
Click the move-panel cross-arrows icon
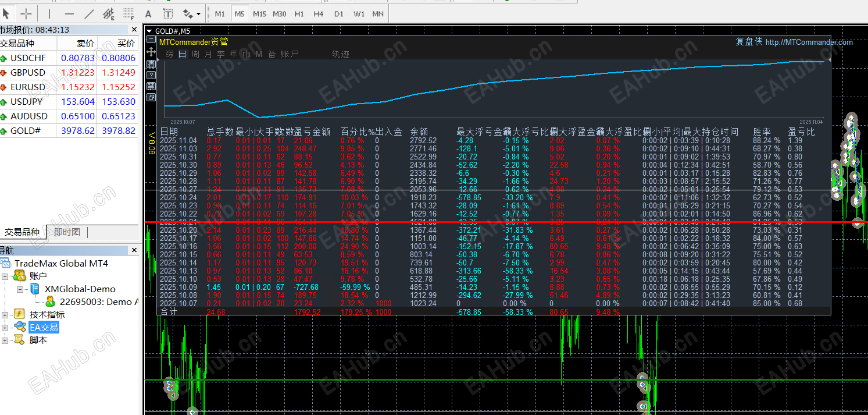click(x=151, y=52)
